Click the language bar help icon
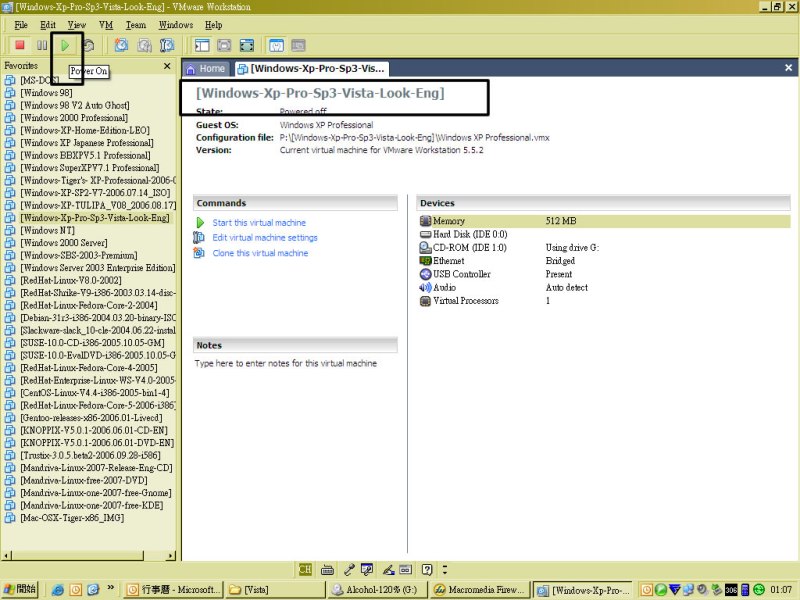 (427, 569)
